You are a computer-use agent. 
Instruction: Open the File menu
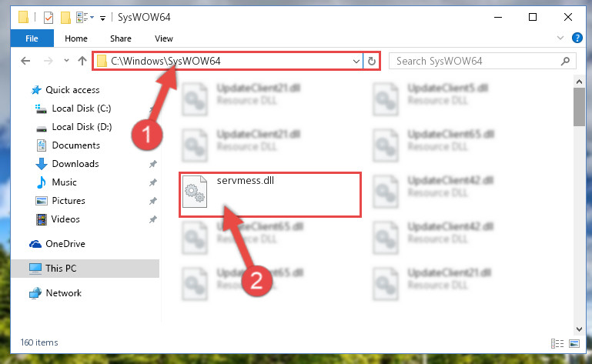[32, 38]
